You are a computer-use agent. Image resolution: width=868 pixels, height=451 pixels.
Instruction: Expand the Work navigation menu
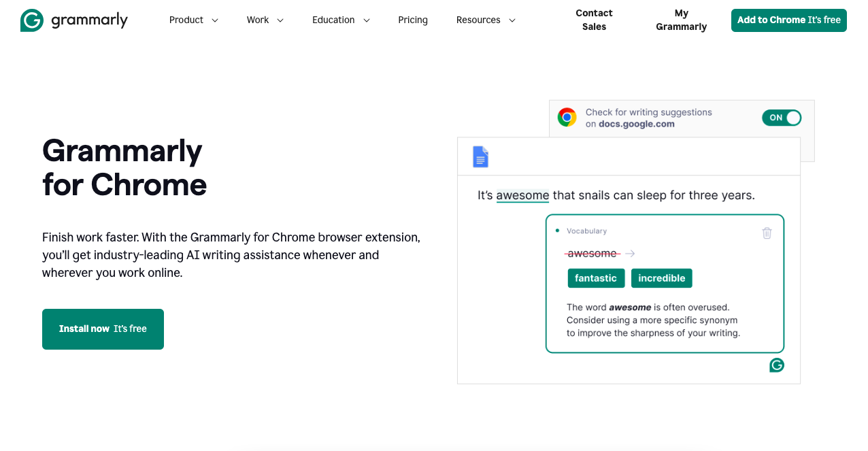(265, 20)
